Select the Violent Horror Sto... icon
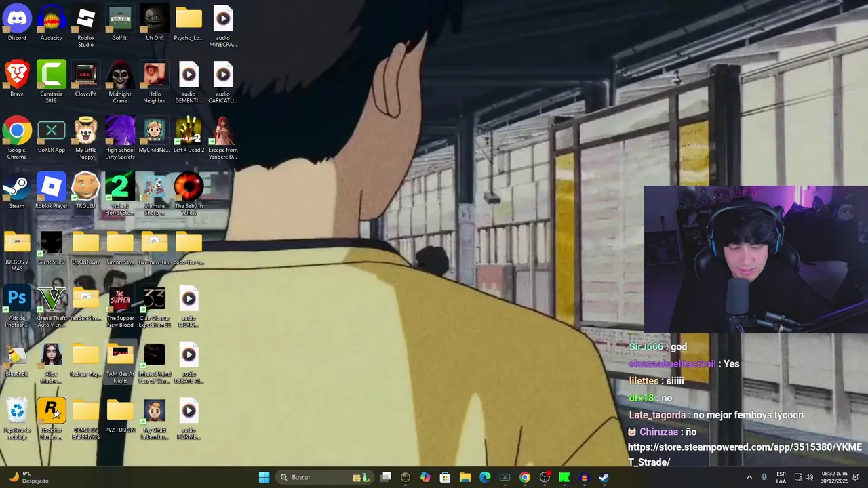 coord(120,195)
